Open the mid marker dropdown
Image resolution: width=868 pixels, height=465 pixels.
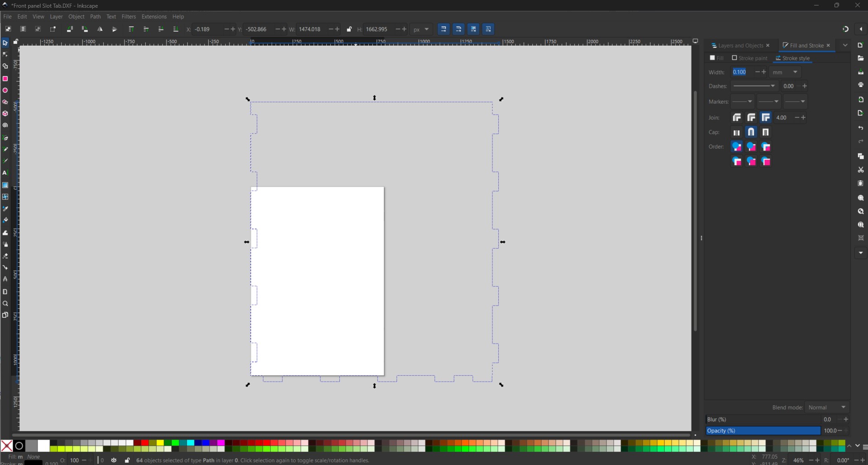(769, 101)
